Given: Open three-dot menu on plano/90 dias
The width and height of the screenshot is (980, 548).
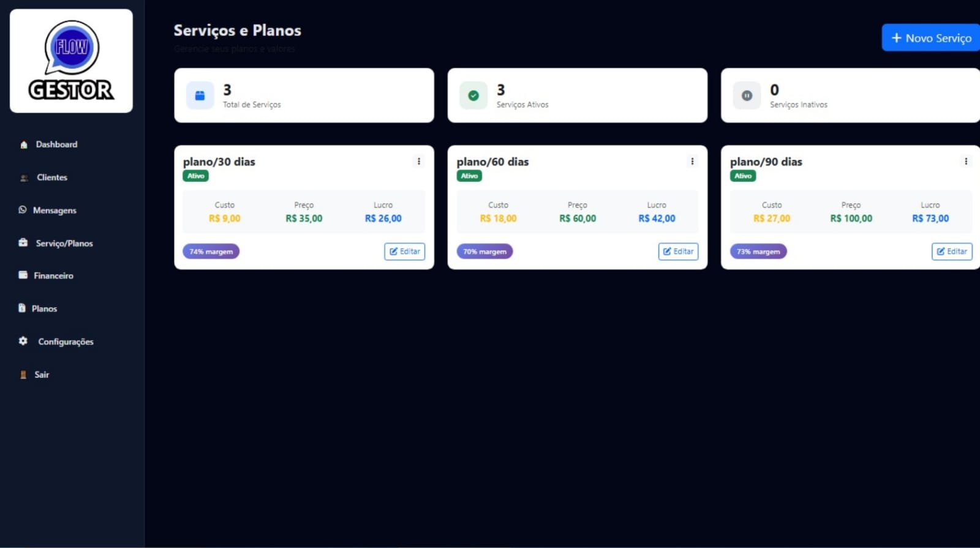Looking at the screenshot, I should pyautogui.click(x=966, y=162).
